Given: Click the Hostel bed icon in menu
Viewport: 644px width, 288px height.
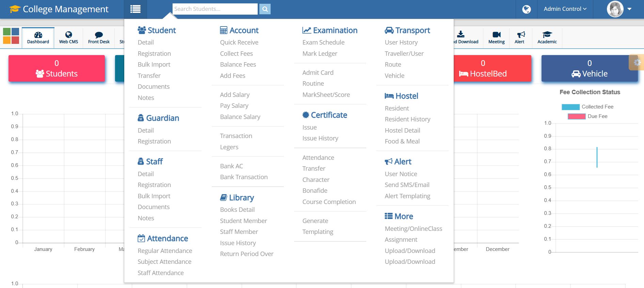Looking at the screenshot, I should [389, 96].
